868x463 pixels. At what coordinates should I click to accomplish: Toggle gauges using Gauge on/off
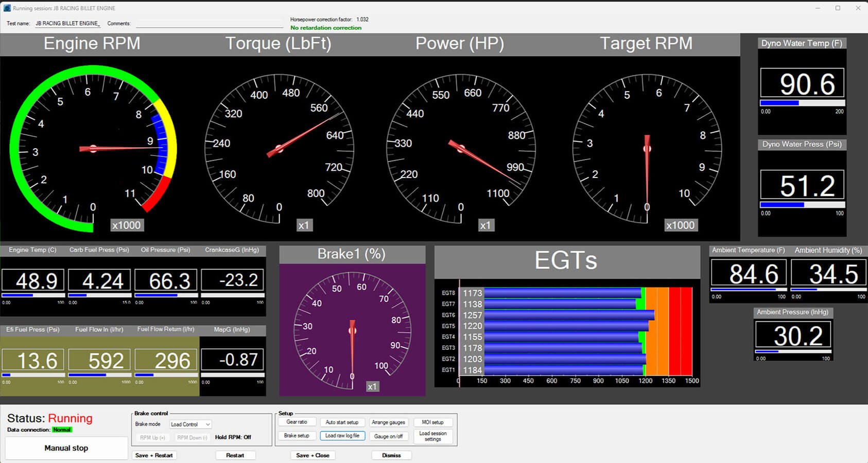(x=389, y=436)
